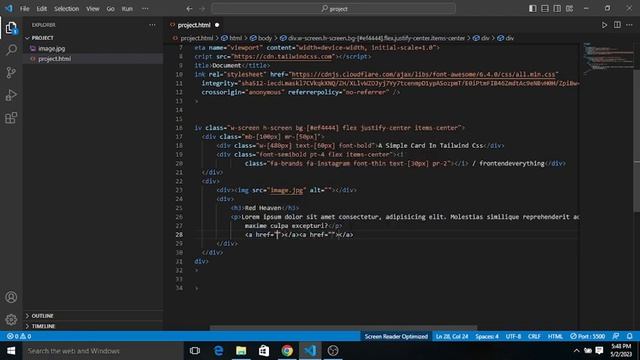
Task: Click the project search command box
Action: click(x=334, y=9)
